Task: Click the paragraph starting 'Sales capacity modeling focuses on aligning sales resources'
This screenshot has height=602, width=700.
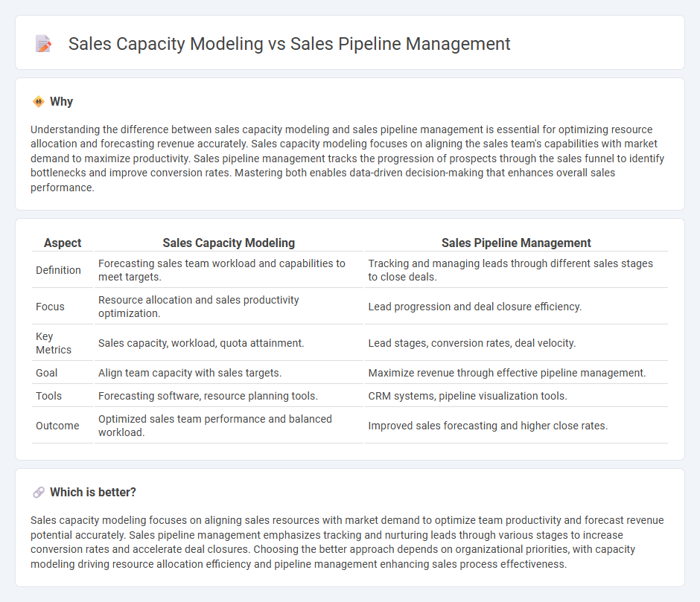Action: (x=347, y=542)
